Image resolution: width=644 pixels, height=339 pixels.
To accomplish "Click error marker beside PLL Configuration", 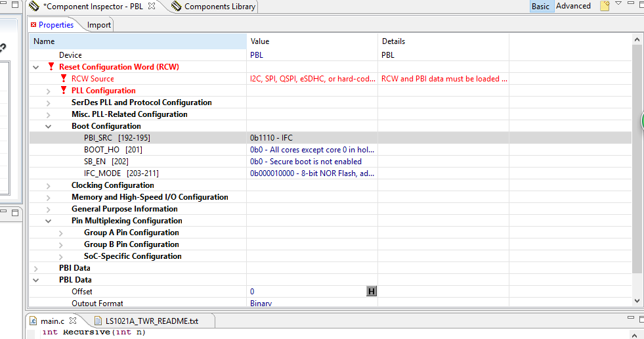I will click(x=63, y=91).
